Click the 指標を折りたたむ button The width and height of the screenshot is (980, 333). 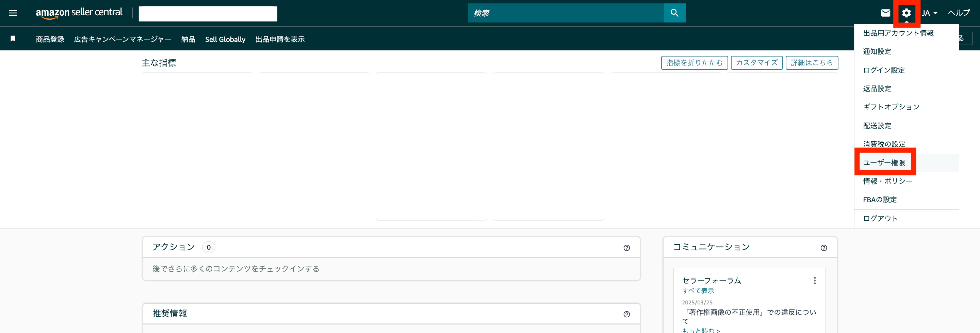click(x=694, y=63)
